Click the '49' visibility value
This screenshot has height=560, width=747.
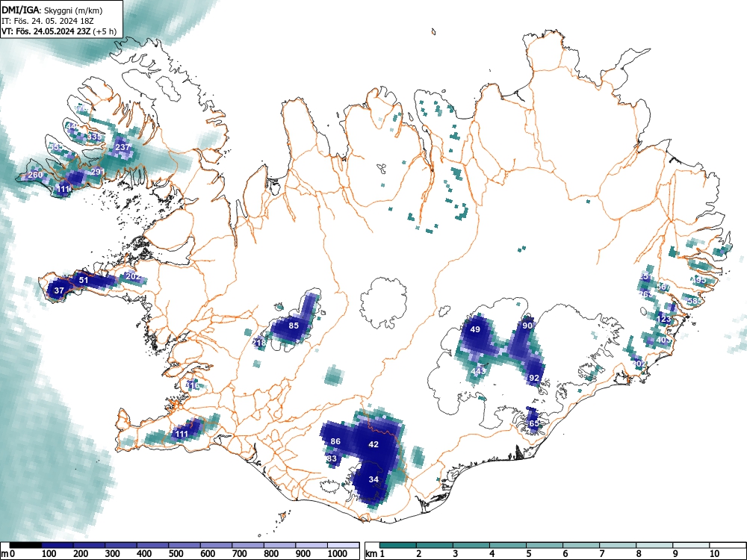coord(475,329)
